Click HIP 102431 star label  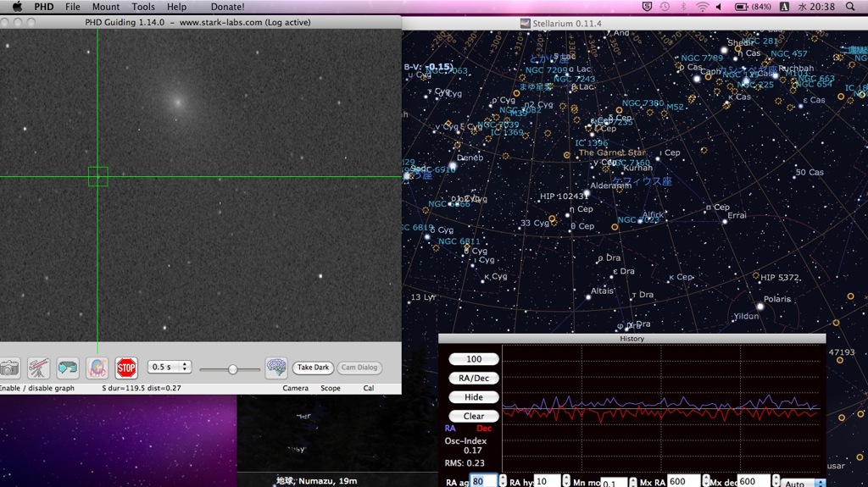point(564,196)
